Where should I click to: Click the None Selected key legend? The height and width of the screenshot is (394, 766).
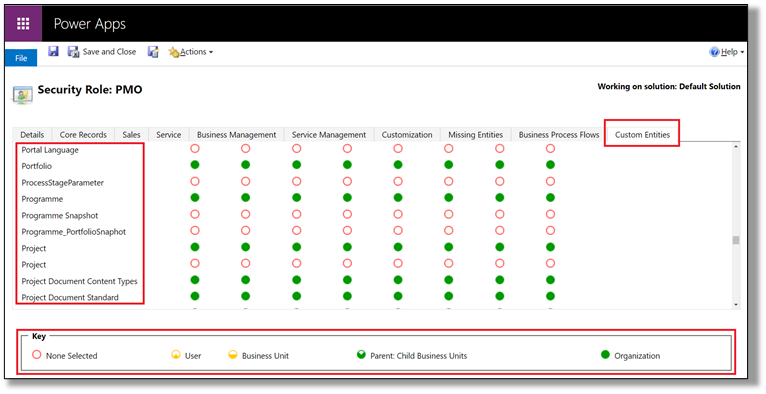click(64, 355)
